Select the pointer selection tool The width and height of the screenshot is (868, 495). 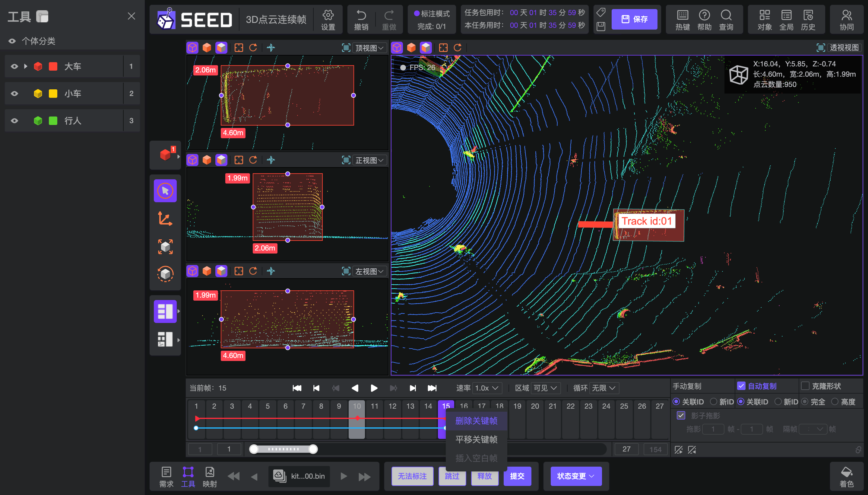[165, 191]
